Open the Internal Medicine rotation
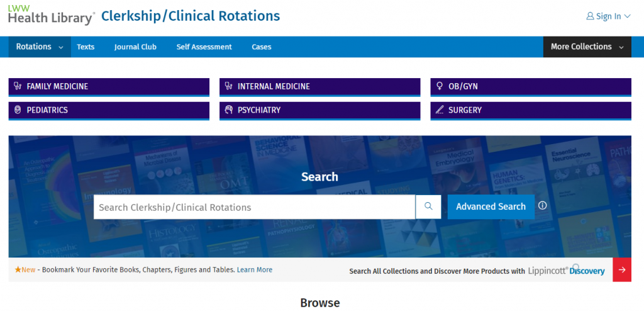This screenshot has height=311, width=644. [x=320, y=87]
